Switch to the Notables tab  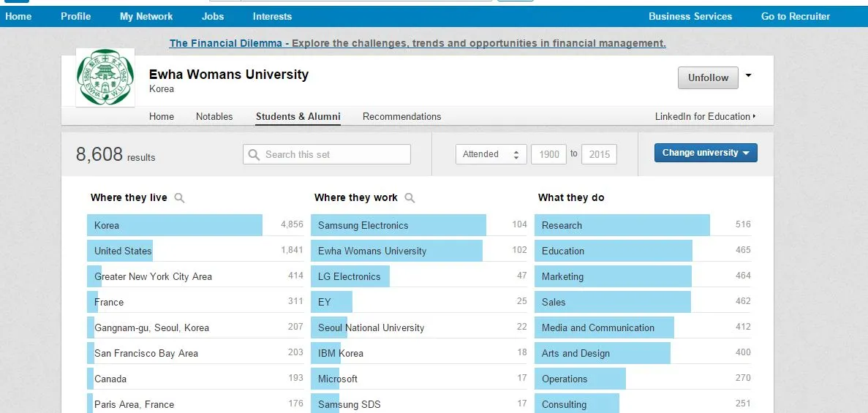[214, 116]
